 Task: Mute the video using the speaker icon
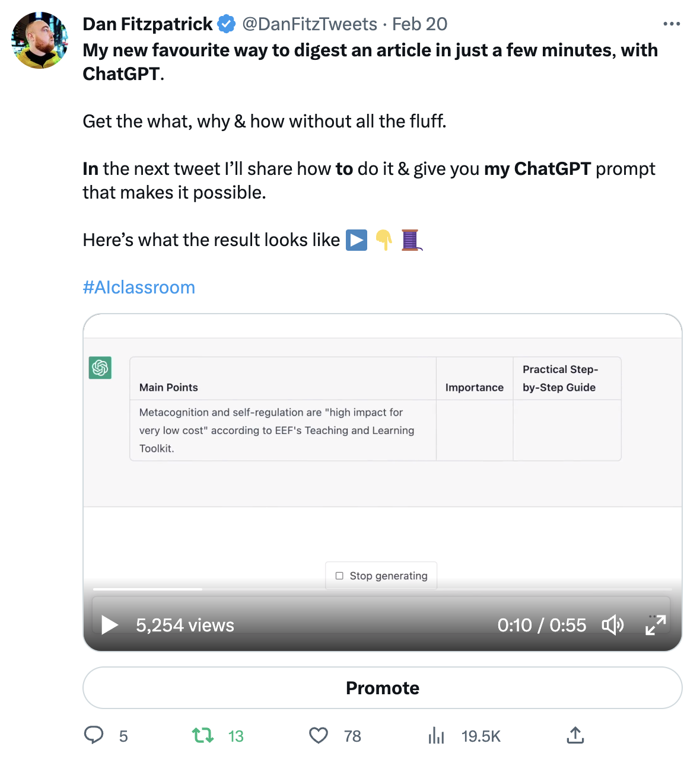(613, 625)
